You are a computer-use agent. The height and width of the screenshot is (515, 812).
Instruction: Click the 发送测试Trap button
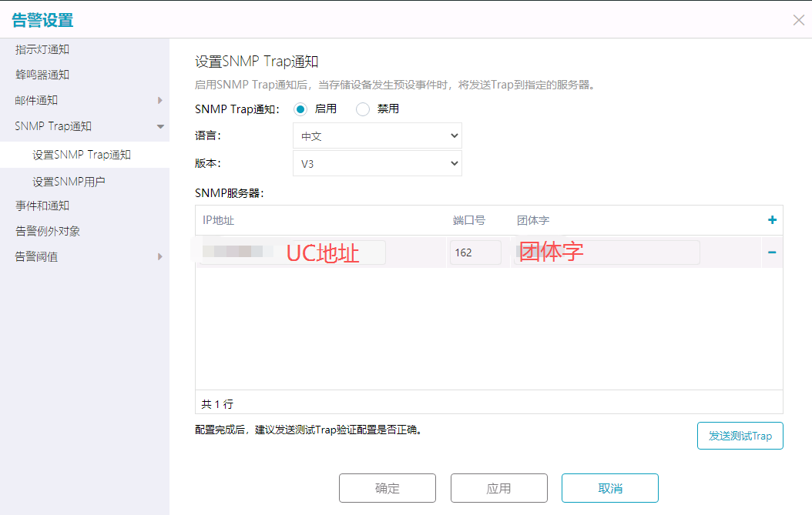(x=740, y=436)
